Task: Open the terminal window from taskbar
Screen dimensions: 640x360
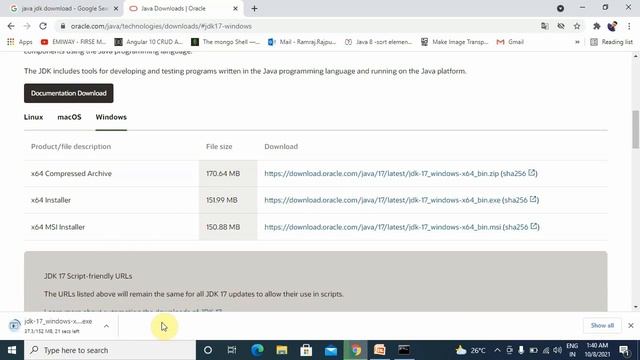Action: pos(404,350)
